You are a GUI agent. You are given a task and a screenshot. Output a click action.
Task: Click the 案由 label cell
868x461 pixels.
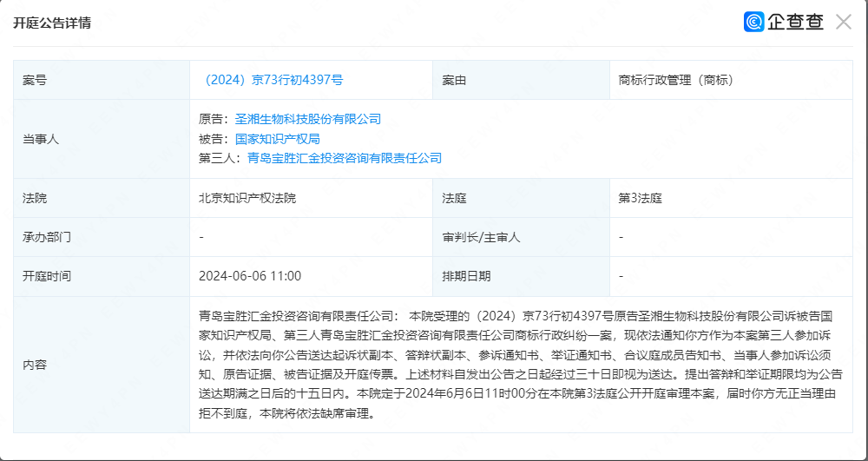click(x=521, y=80)
